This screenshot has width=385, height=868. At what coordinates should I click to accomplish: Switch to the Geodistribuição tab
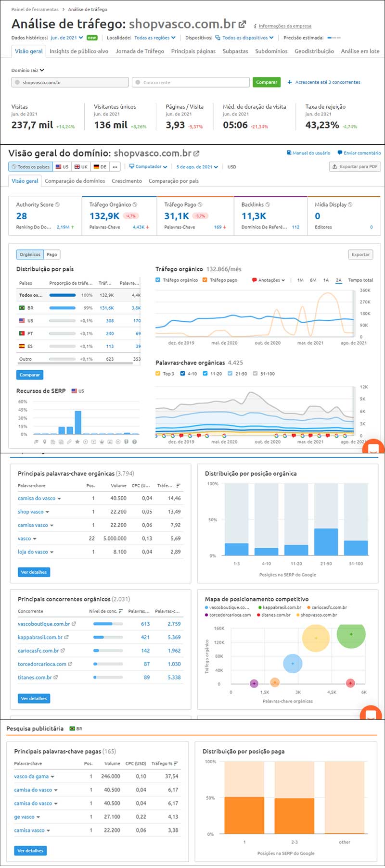point(314,51)
